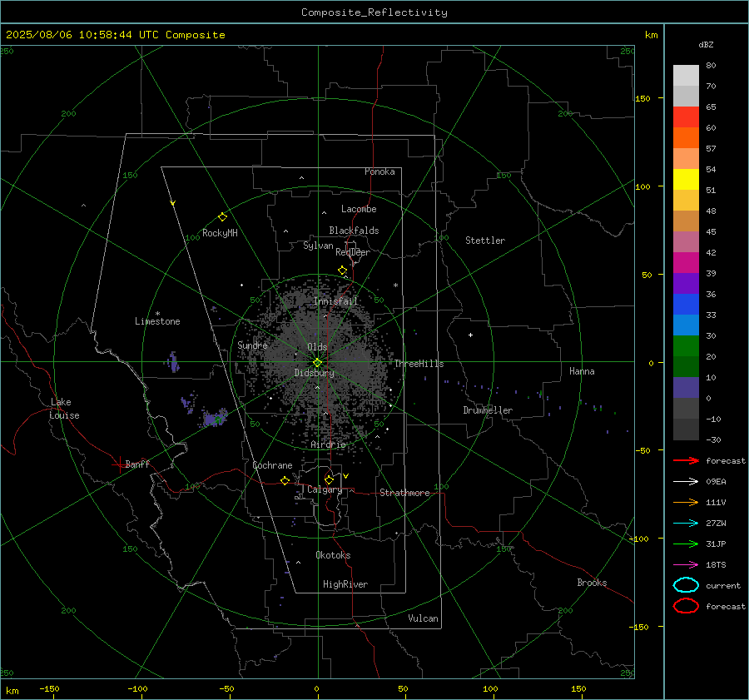Click the Stettler label
Viewport: 749px width, 700px height.
click(485, 241)
